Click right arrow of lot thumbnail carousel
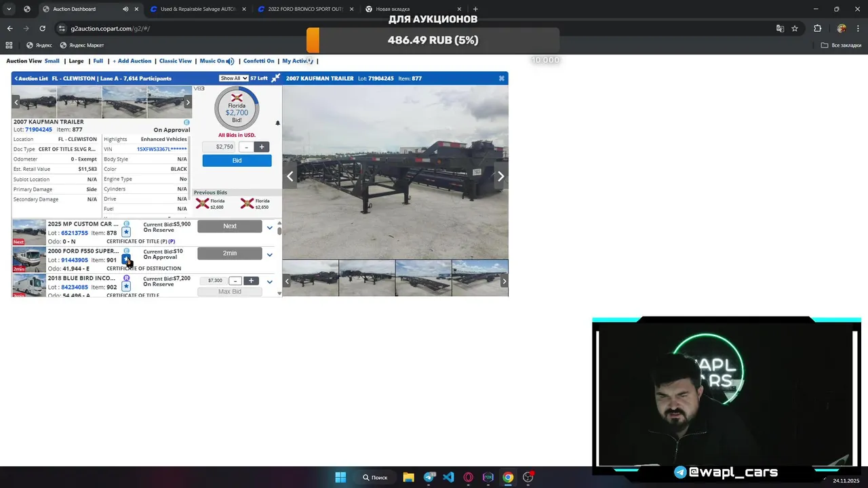This screenshot has height=488, width=868. tap(188, 102)
